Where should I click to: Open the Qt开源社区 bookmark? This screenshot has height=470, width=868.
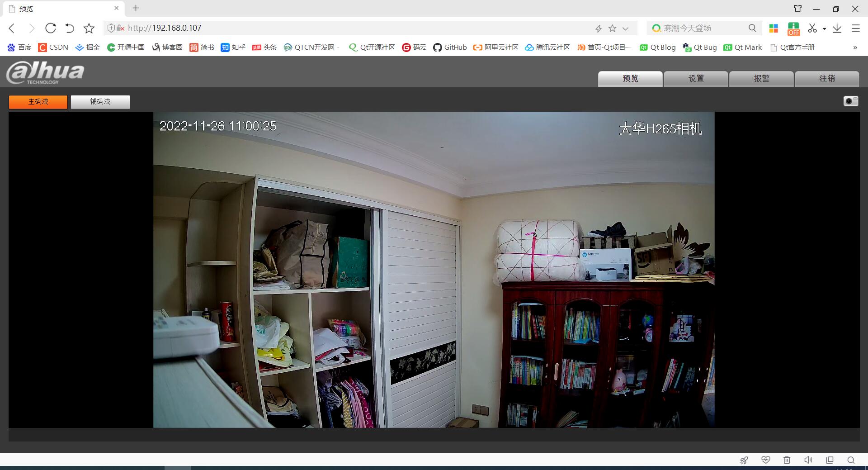pyautogui.click(x=372, y=47)
